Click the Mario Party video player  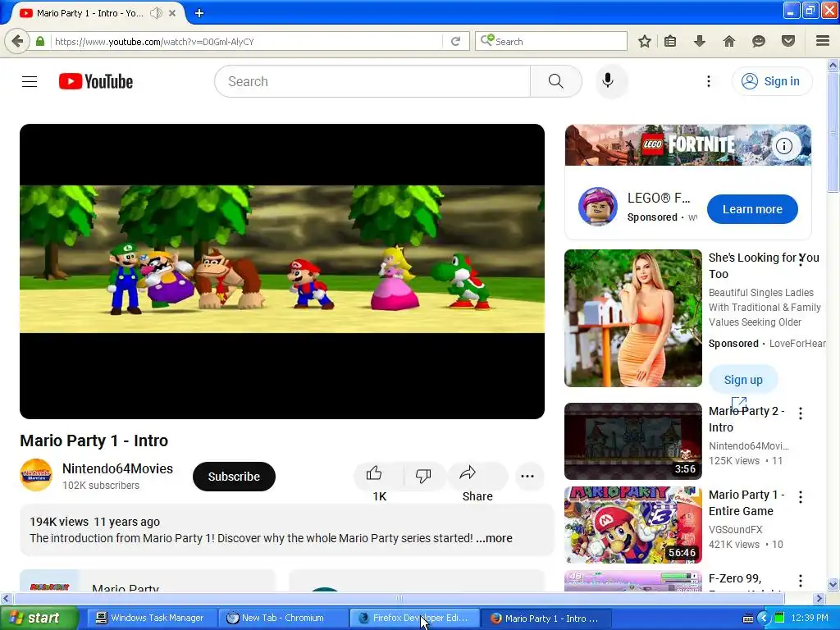point(282,271)
